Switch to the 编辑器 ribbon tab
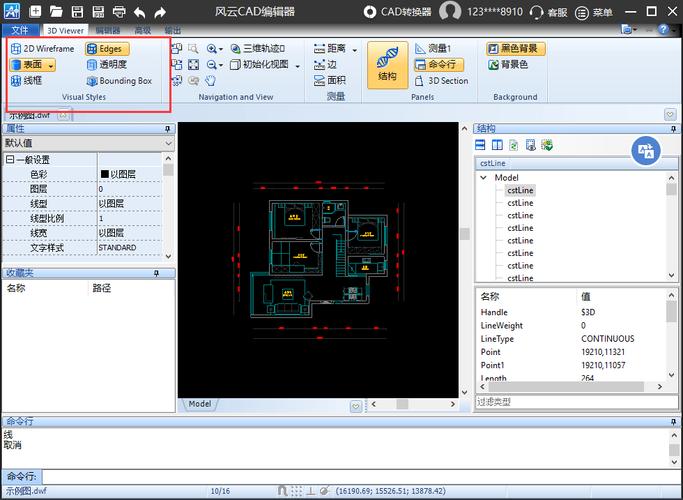This screenshot has width=683, height=500. 108,30
